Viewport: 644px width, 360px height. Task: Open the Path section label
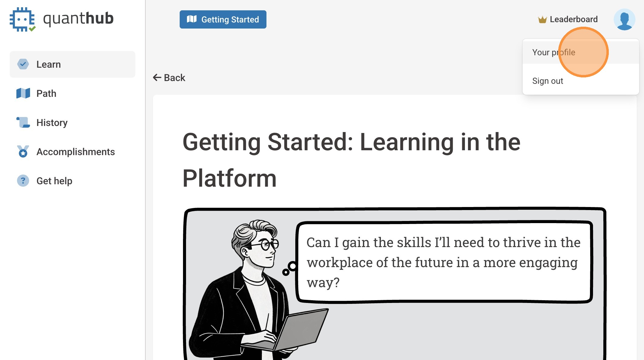[46, 93]
